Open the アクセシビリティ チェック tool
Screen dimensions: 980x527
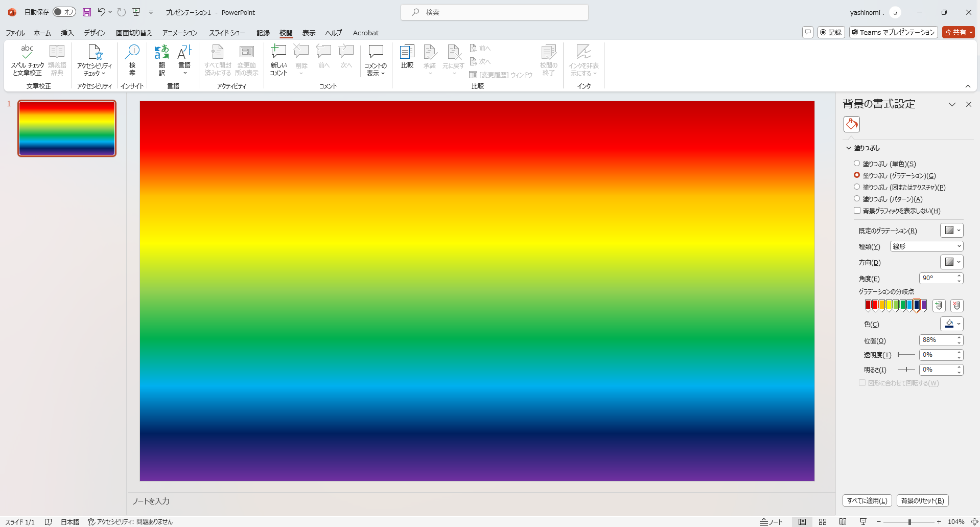tap(95, 60)
